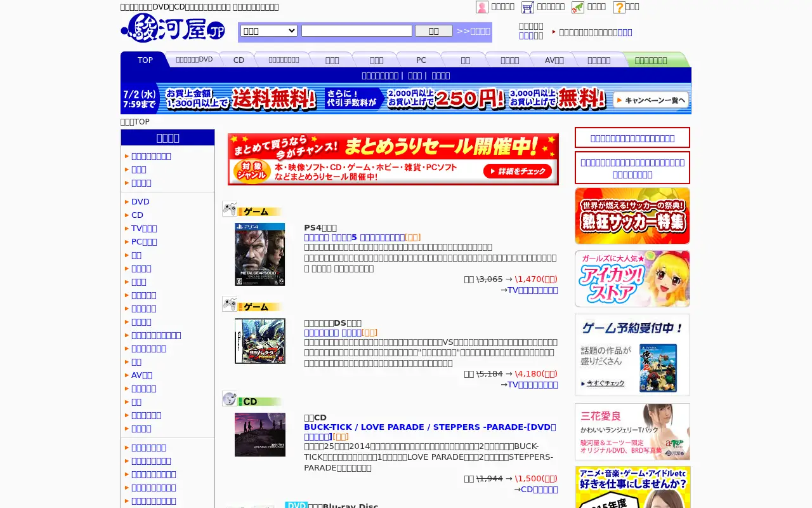Open the ">>" advanced search link
The width and height of the screenshot is (812, 508).
click(x=473, y=31)
